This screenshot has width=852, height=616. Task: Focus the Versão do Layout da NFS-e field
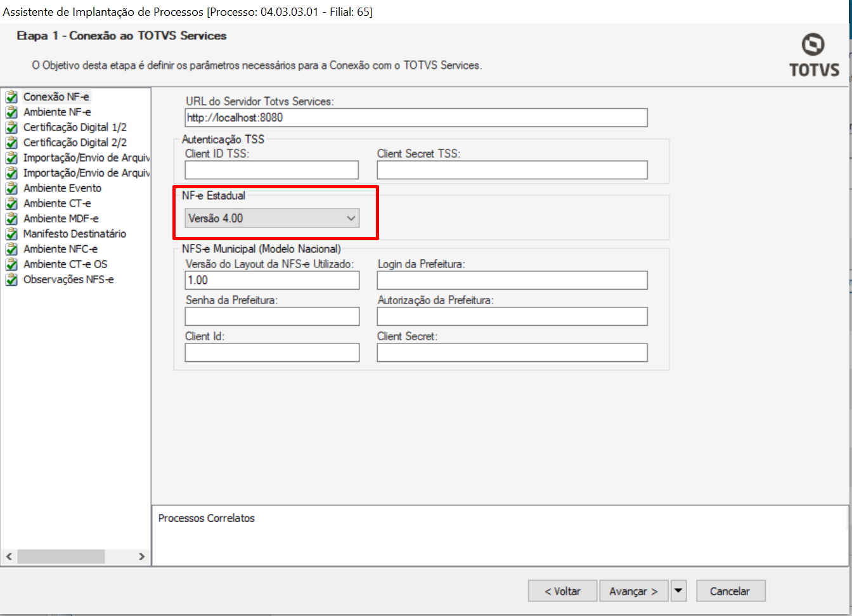pyautogui.click(x=272, y=280)
